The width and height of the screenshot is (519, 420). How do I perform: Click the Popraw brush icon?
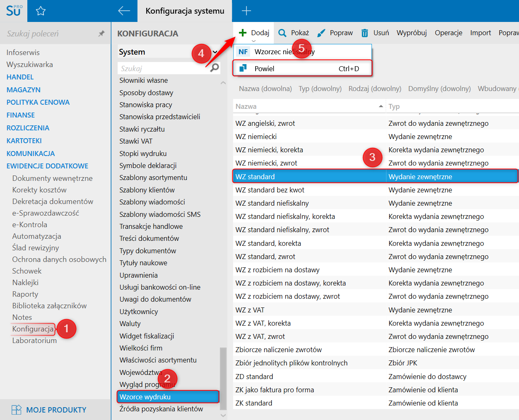(321, 33)
